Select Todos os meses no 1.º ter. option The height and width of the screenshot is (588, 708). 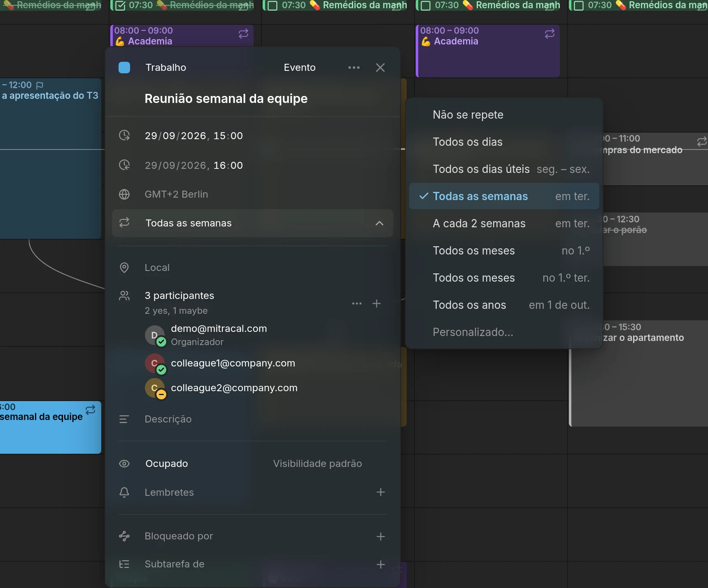[x=504, y=278]
